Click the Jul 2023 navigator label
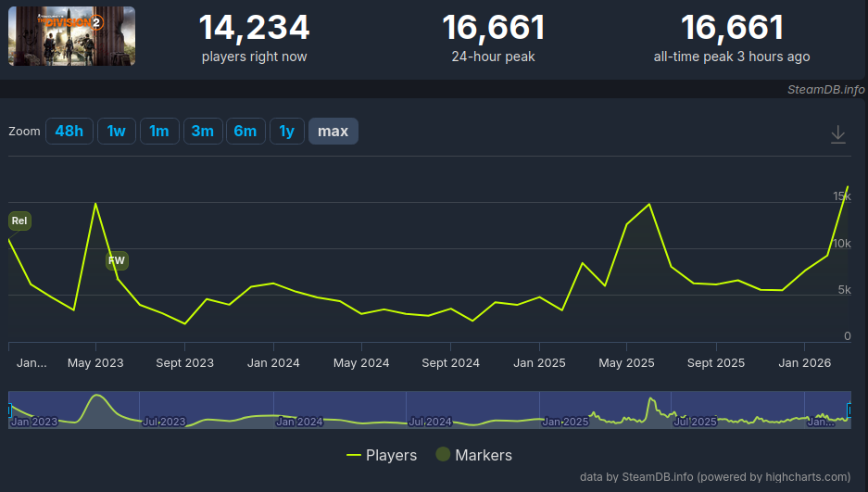The image size is (868, 492). tap(164, 422)
